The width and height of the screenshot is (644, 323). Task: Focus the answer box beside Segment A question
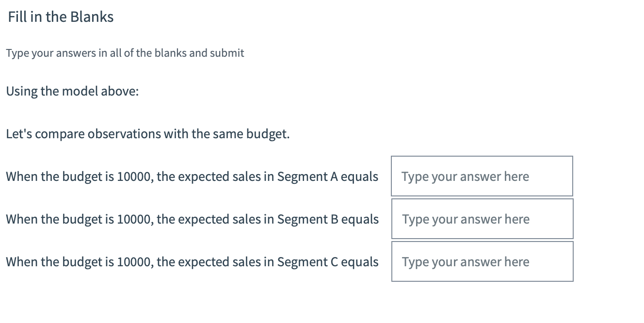482,176
